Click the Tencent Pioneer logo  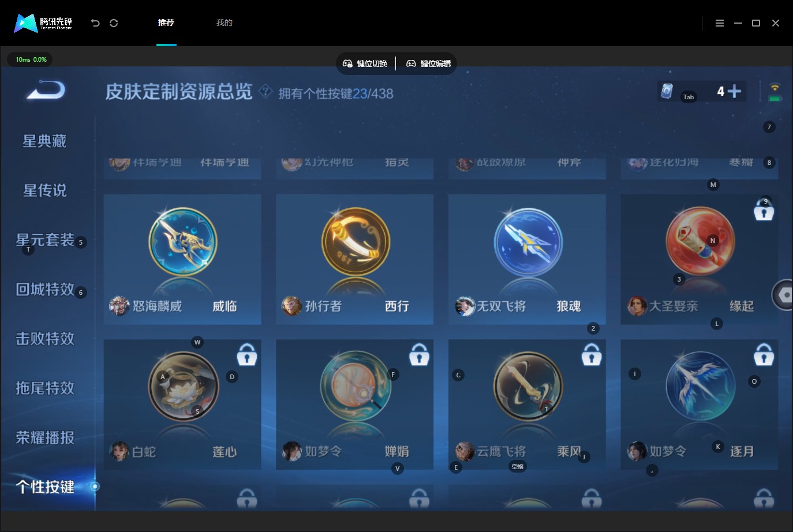[x=43, y=23]
